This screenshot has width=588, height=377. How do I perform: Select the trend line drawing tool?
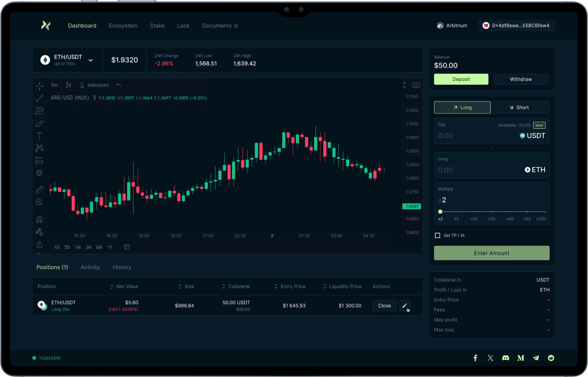[39, 98]
